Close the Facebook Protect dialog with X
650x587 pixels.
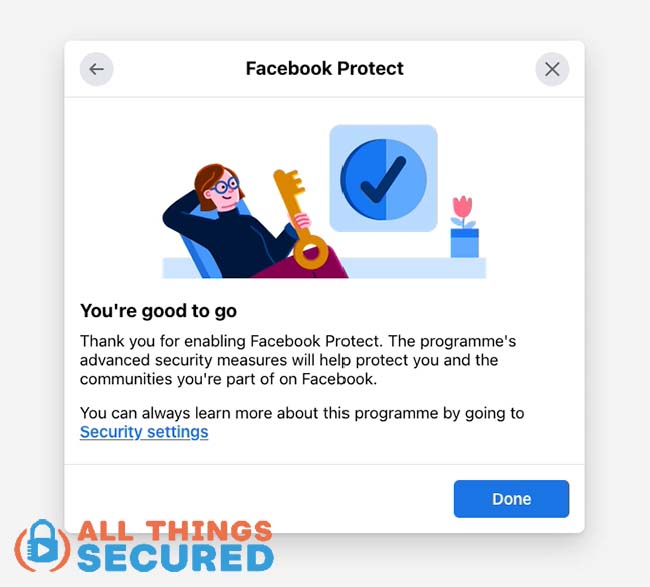click(552, 69)
